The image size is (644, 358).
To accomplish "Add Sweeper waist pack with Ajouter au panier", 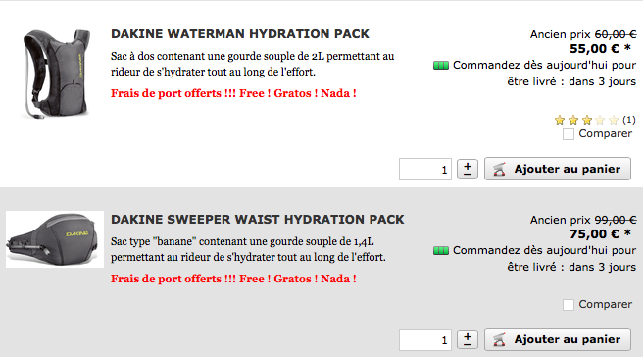I will click(558, 339).
